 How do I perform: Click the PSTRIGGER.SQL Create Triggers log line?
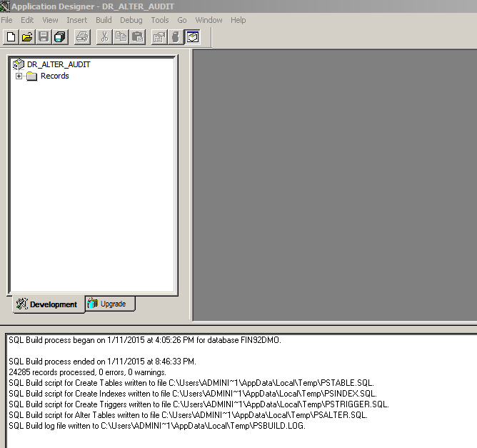coord(199,404)
